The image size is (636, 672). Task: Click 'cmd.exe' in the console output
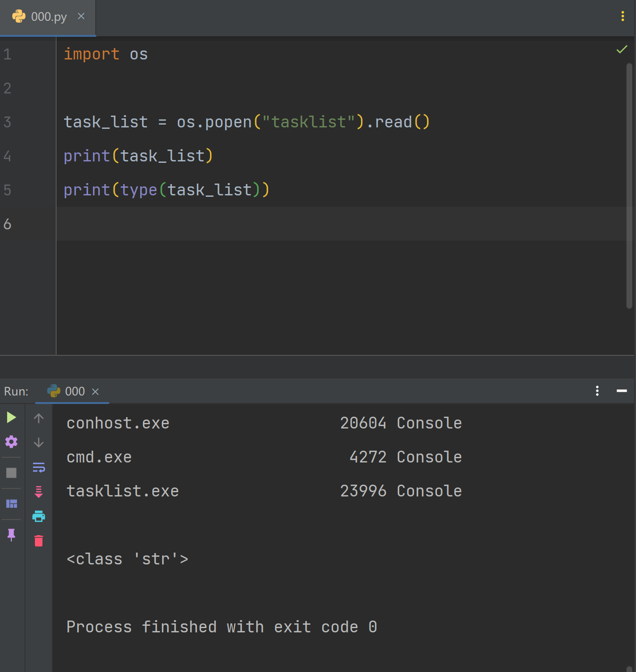point(99,457)
